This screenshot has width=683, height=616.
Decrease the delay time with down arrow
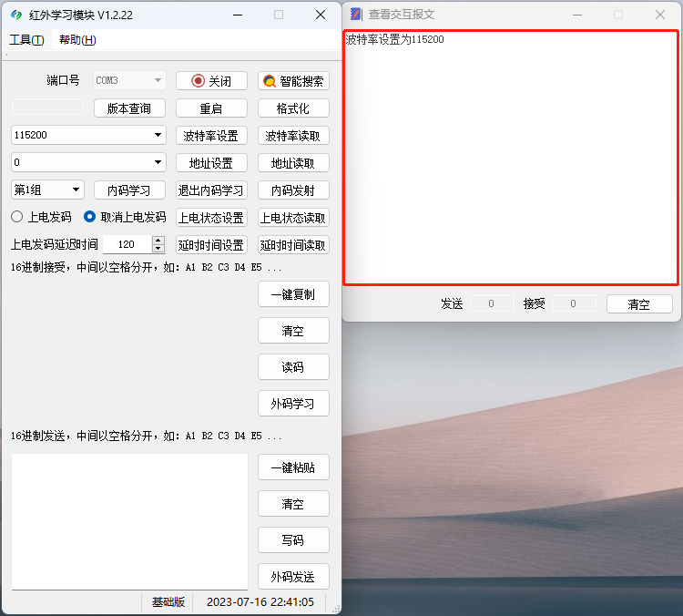158,248
